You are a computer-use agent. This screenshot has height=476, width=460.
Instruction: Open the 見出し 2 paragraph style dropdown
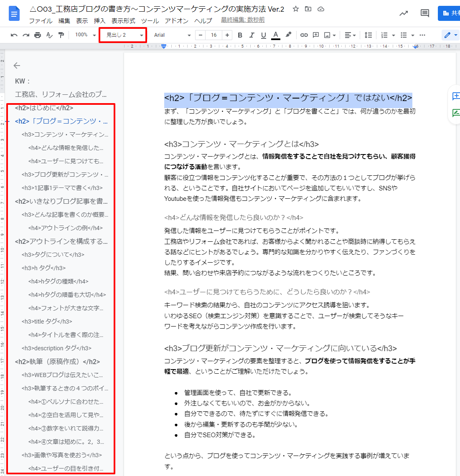pyautogui.click(x=123, y=35)
